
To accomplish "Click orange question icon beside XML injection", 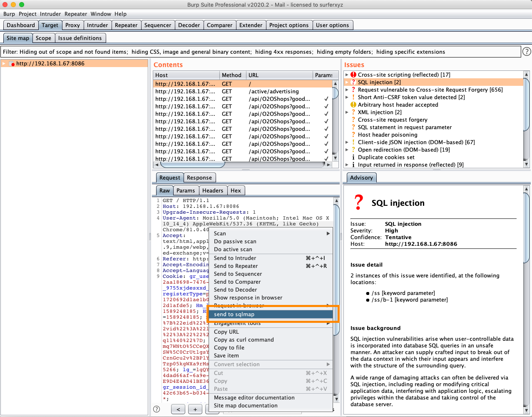I will [x=353, y=112].
